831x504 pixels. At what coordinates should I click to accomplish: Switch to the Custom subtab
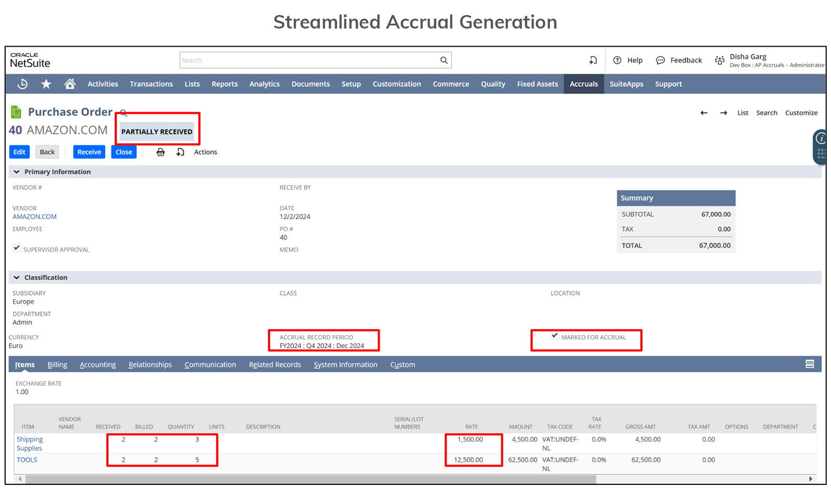(x=403, y=364)
